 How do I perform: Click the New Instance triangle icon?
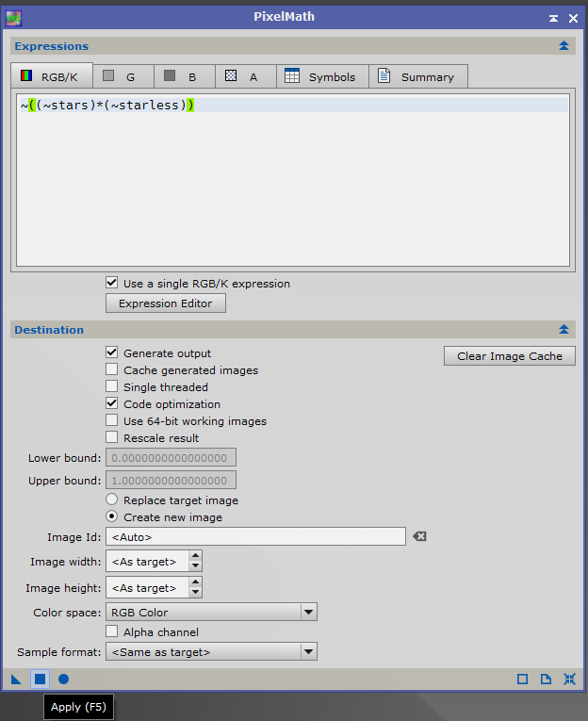16,680
